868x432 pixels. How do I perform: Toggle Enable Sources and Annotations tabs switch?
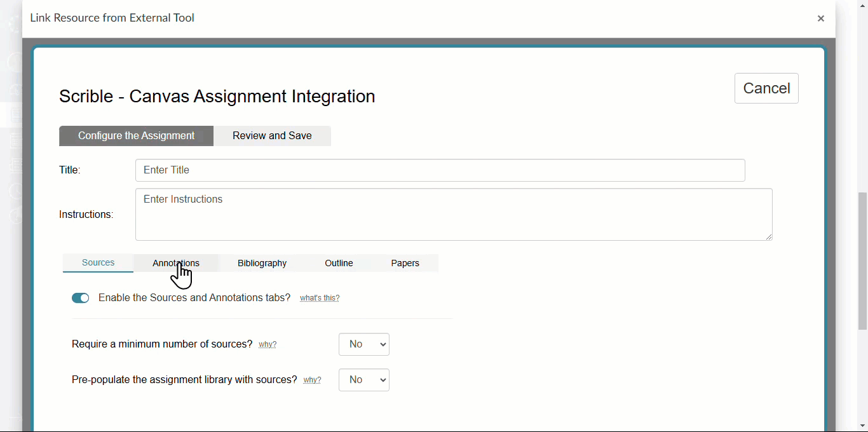tap(81, 298)
